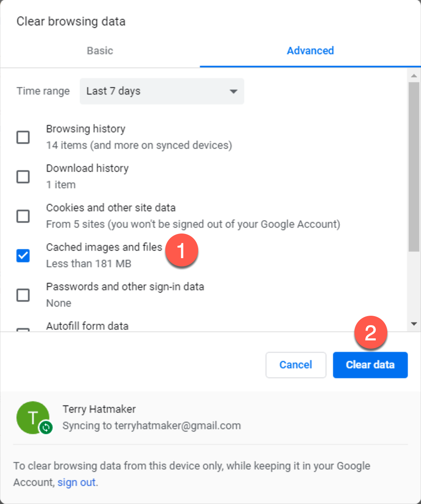This screenshot has height=504, width=421.
Task: Click the Autofill form data option
Action: (x=87, y=326)
